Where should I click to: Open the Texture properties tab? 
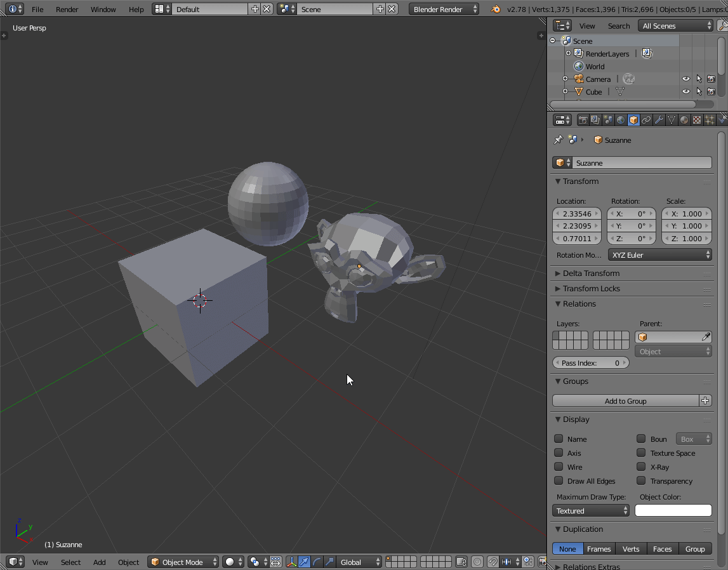pos(697,120)
